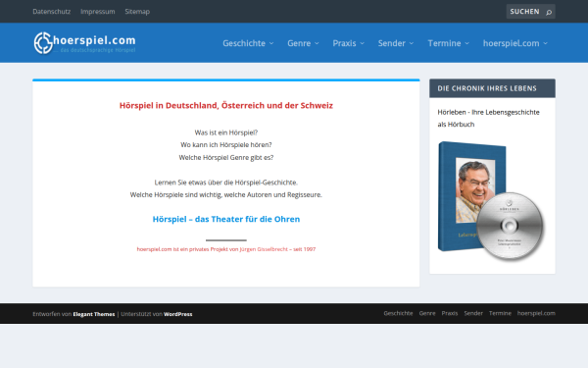
Task: Click 'Hörspiel – das Theater für die Ohren'
Action: point(226,219)
